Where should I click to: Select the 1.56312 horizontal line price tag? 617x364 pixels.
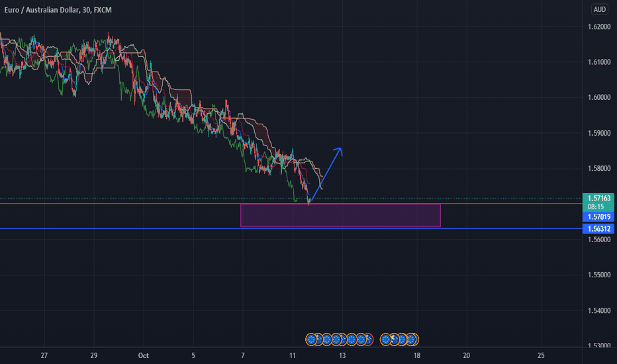click(x=598, y=228)
